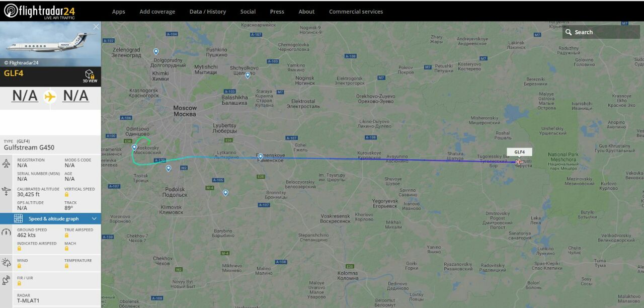Open the 3D View cube icon

click(90, 76)
